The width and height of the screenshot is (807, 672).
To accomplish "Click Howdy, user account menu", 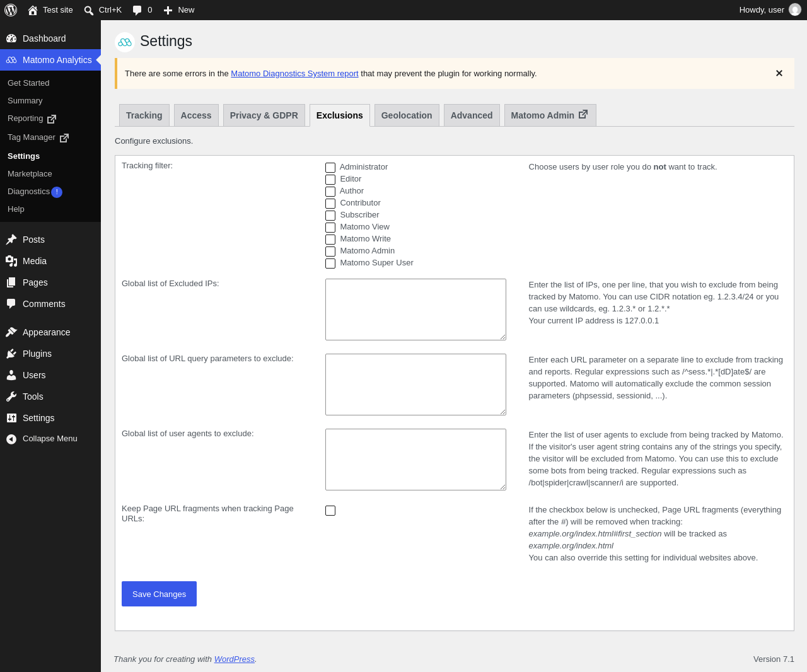I will pos(770,10).
